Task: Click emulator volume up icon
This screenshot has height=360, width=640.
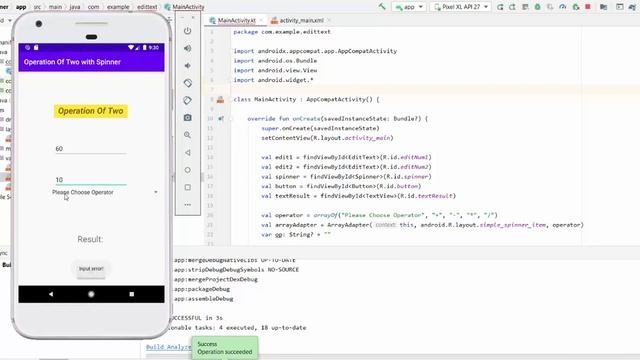Action: click(187, 48)
